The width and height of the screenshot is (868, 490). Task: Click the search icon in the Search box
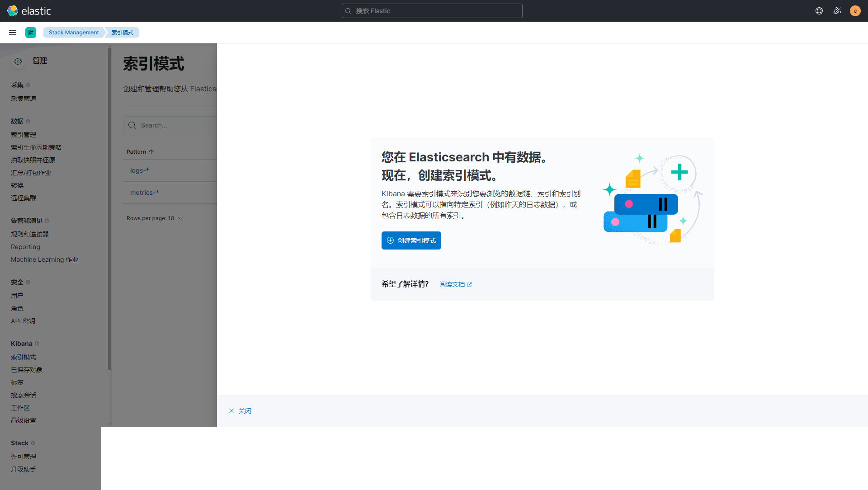(132, 125)
